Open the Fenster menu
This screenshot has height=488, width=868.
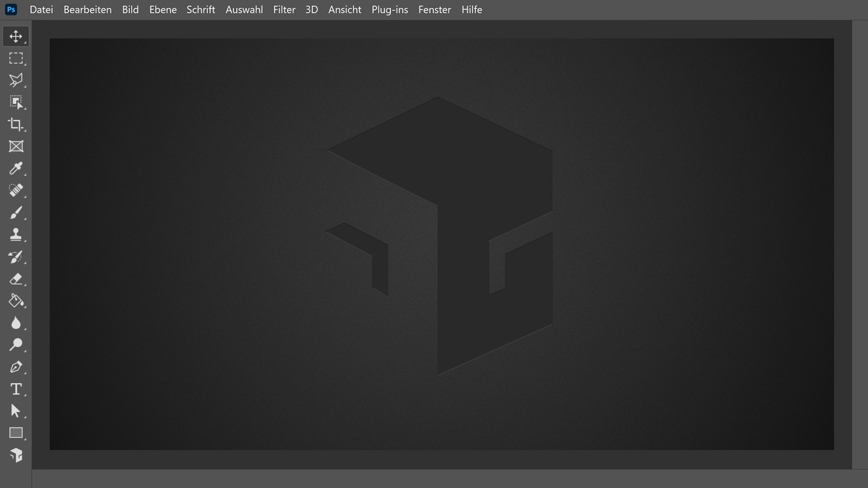pos(434,9)
